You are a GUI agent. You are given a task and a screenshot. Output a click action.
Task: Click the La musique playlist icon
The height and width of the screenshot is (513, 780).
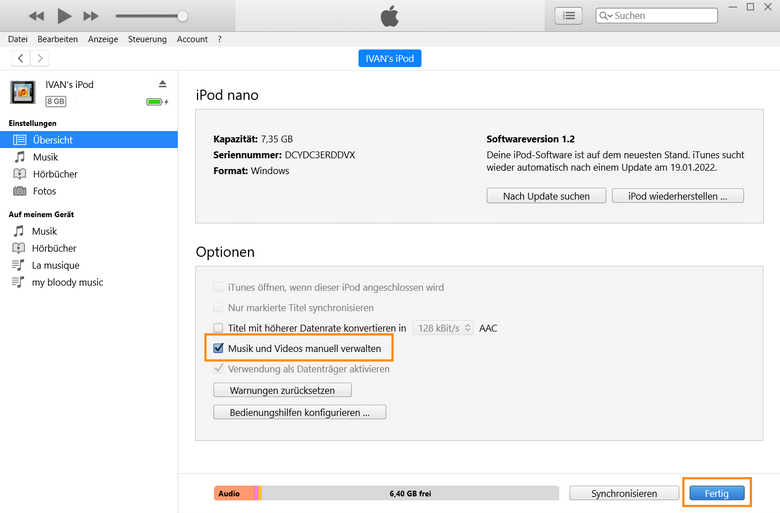pyautogui.click(x=18, y=265)
